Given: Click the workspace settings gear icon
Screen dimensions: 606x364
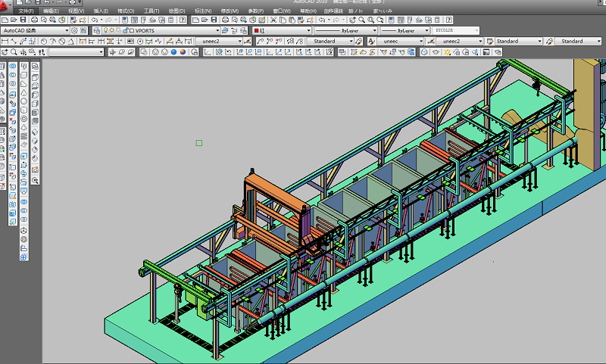Looking at the screenshot, I should click(x=75, y=31).
